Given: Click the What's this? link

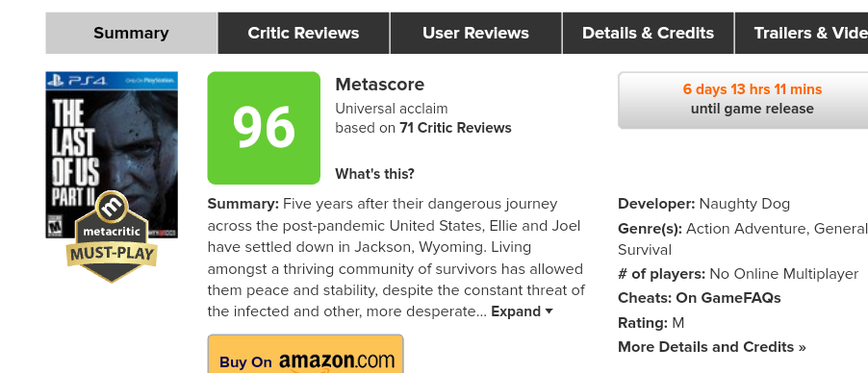Looking at the screenshot, I should tap(374, 174).
